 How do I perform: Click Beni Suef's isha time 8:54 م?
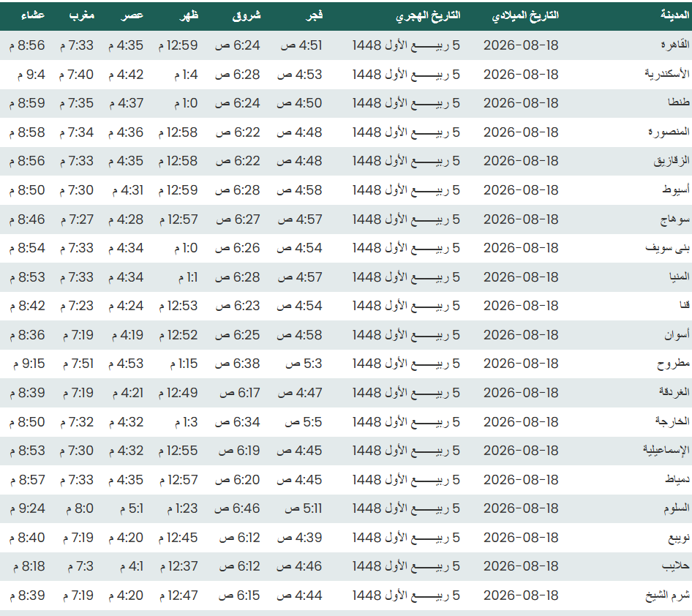click(27, 247)
